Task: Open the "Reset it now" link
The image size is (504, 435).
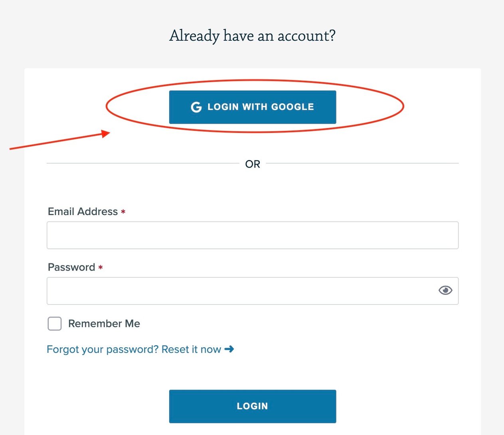Action: click(x=192, y=349)
